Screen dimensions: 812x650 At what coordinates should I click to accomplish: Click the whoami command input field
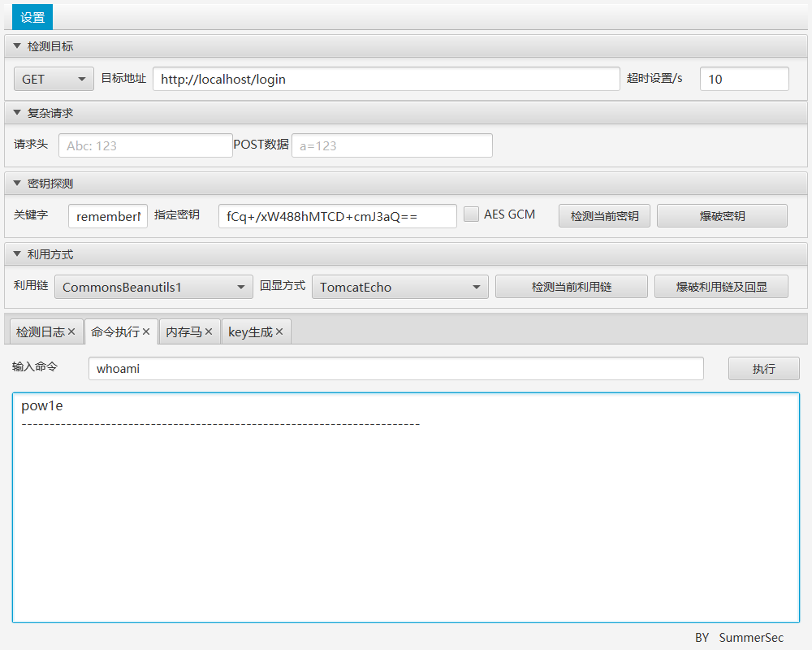click(395, 369)
